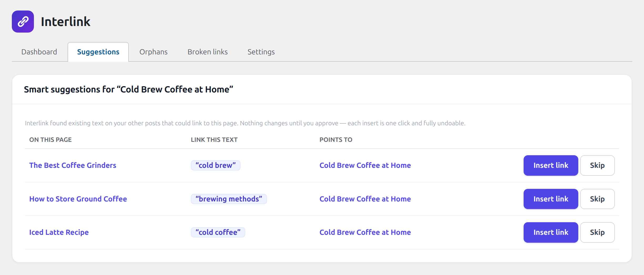The height and width of the screenshot is (275, 644).
Task: Click the Smart suggestions heading
Action: (129, 89)
